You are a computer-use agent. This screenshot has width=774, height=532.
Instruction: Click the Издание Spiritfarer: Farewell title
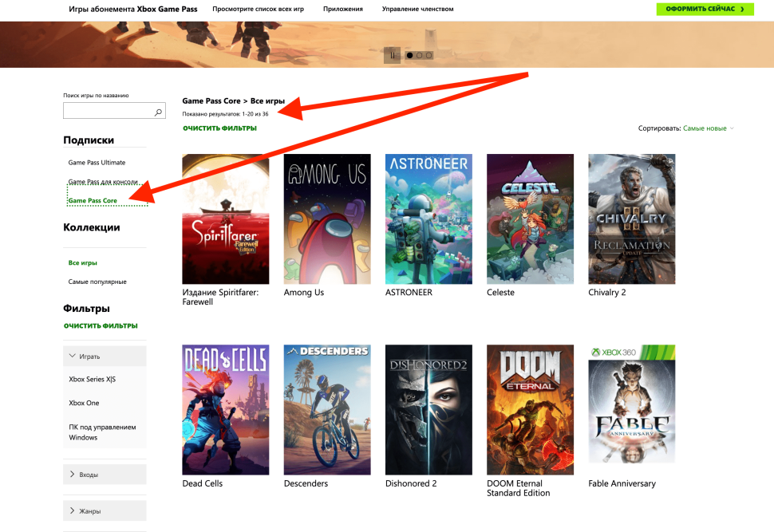tap(220, 297)
